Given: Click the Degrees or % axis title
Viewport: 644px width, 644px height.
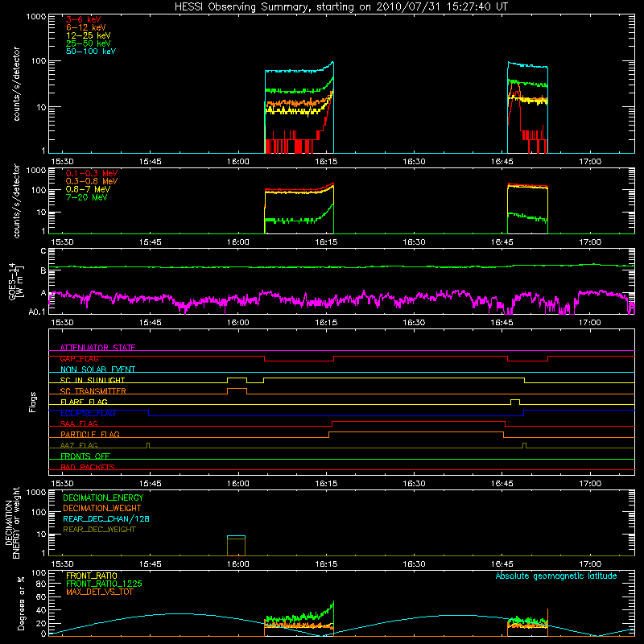Looking at the screenshot, I should coord(21,603).
